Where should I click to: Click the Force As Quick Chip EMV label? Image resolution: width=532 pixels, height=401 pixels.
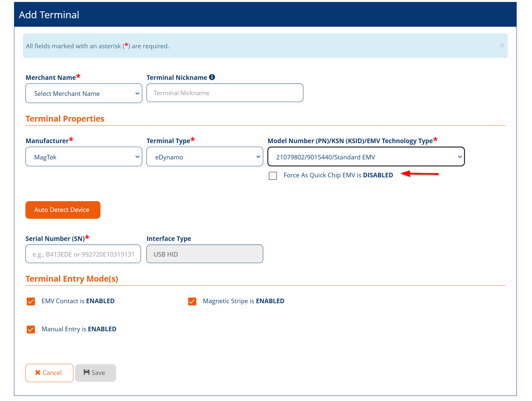338,175
